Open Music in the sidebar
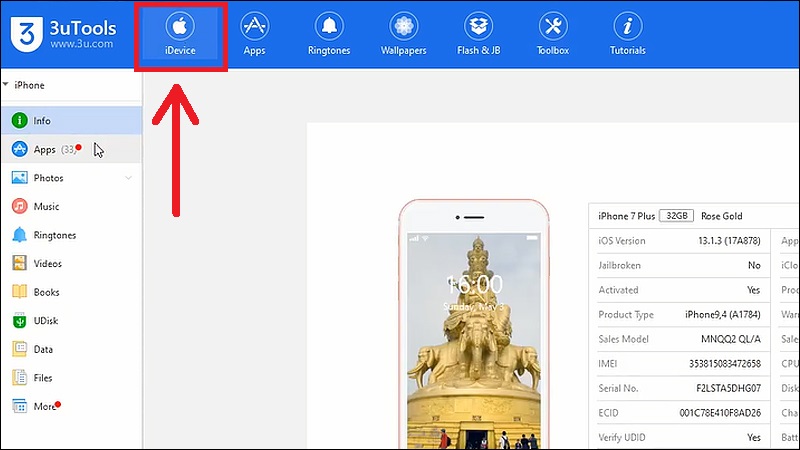800x450 pixels. pos(71,206)
